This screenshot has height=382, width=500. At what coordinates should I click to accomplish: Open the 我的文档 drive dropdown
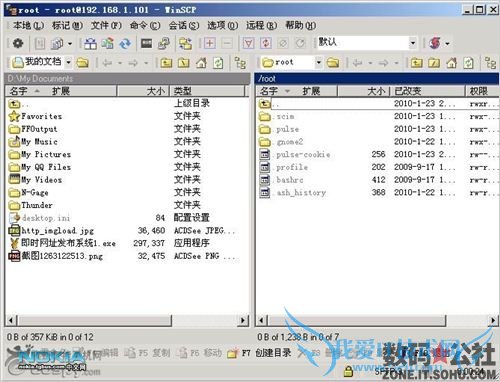69,62
